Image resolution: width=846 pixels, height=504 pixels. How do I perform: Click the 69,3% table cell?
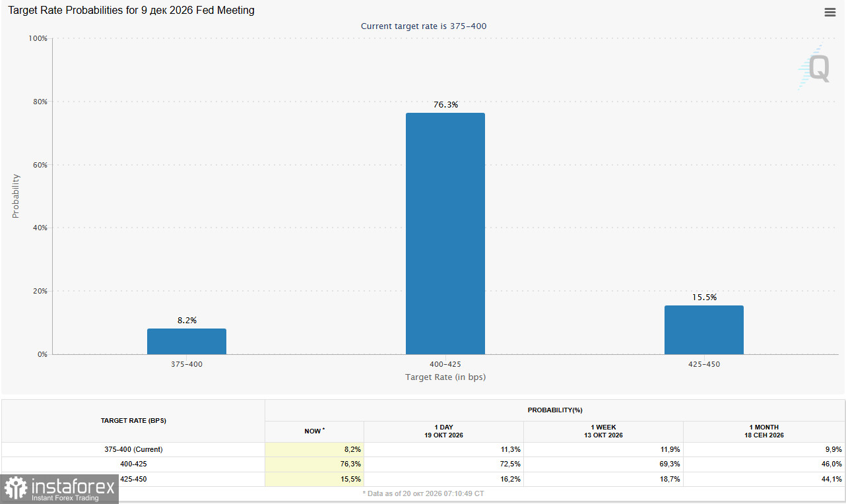[x=604, y=464]
